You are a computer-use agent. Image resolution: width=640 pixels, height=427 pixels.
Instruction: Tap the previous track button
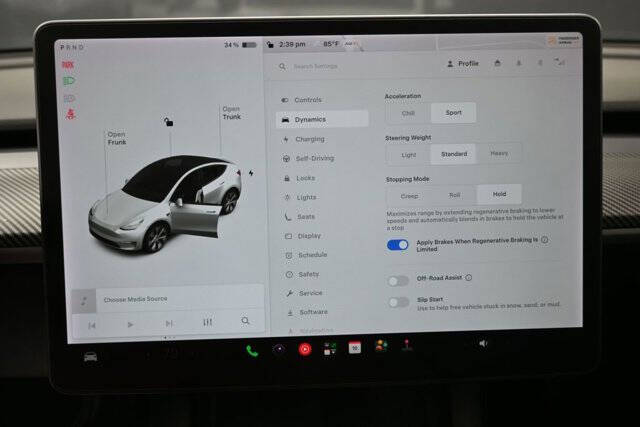pyautogui.click(x=92, y=325)
